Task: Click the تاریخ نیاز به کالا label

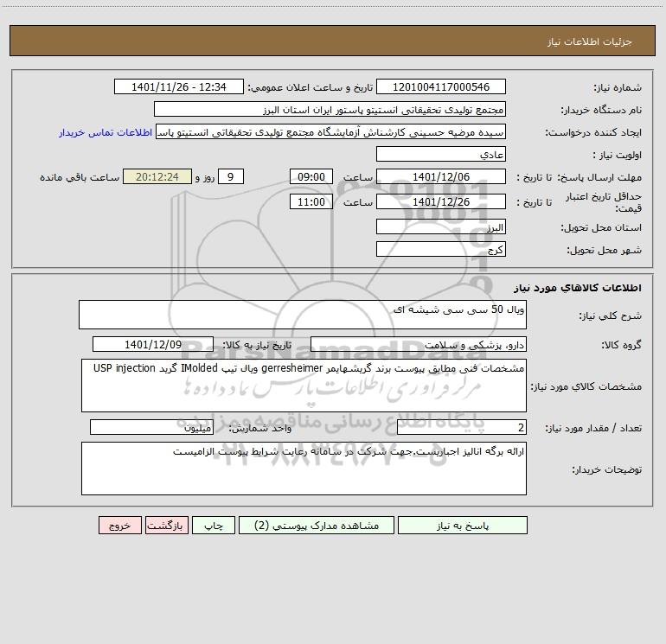Action: 257,345
